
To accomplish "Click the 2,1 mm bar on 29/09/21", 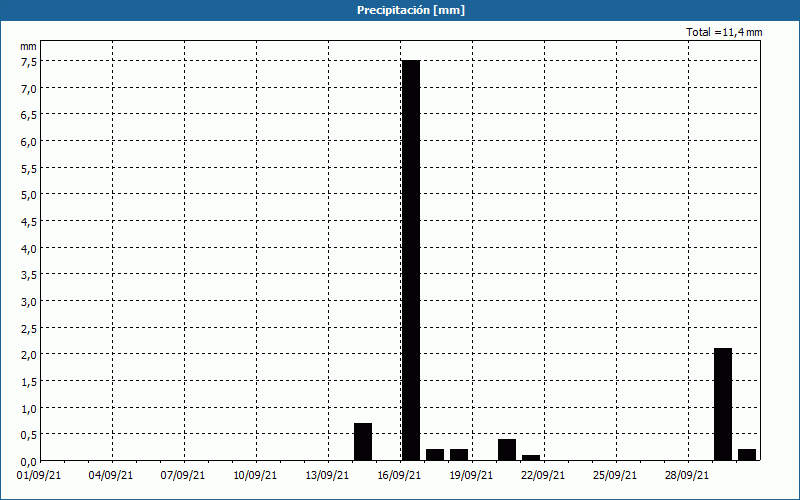I will coord(723,404).
